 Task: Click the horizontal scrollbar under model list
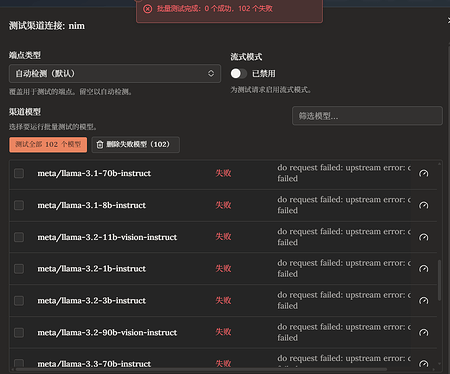click(201, 369)
